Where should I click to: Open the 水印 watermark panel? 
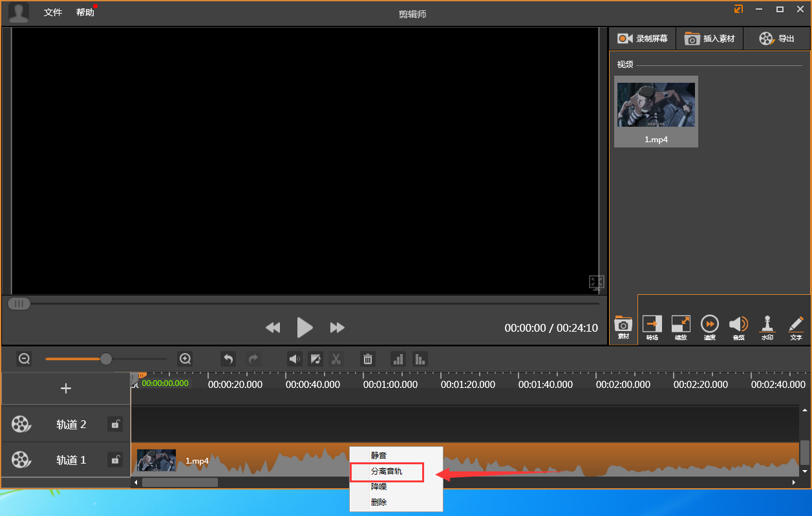coord(767,327)
